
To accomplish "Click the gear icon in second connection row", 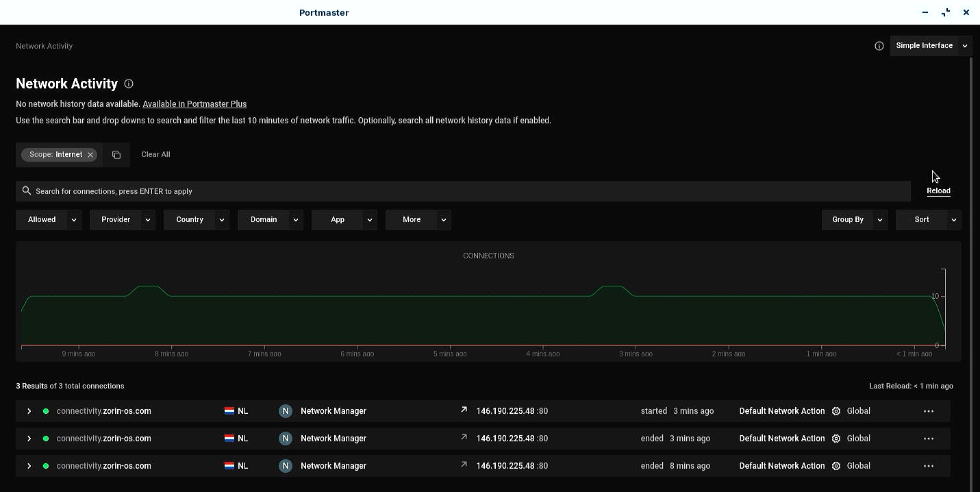I will coord(836,439).
